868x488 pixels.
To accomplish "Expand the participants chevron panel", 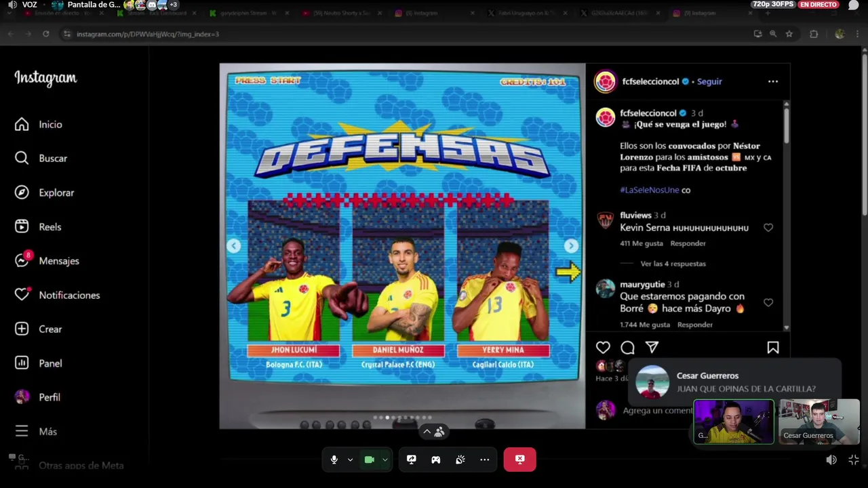I will tap(433, 431).
